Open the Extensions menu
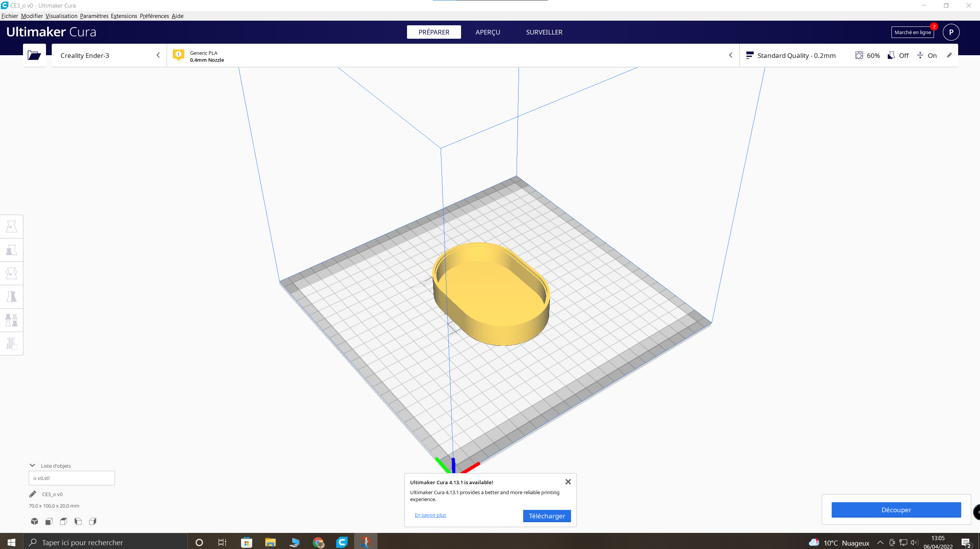 coord(124,16)
